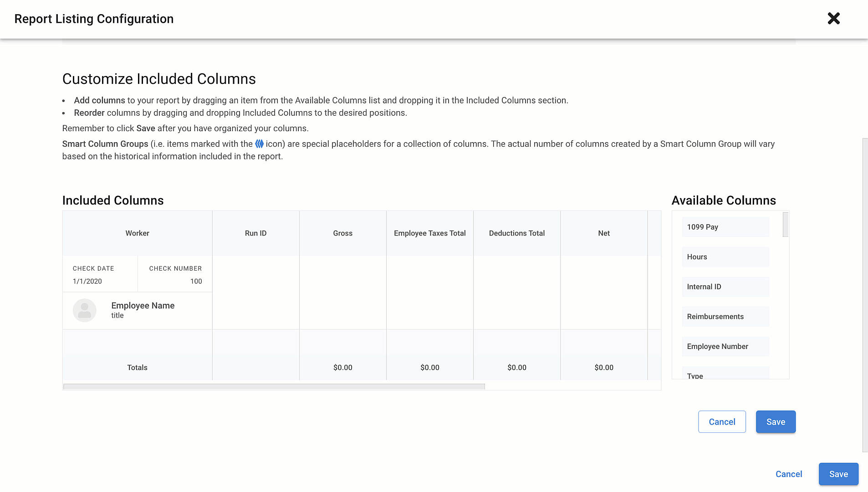868x492 pixels.
Task: Select the Run ID column header
Action: 255,233
